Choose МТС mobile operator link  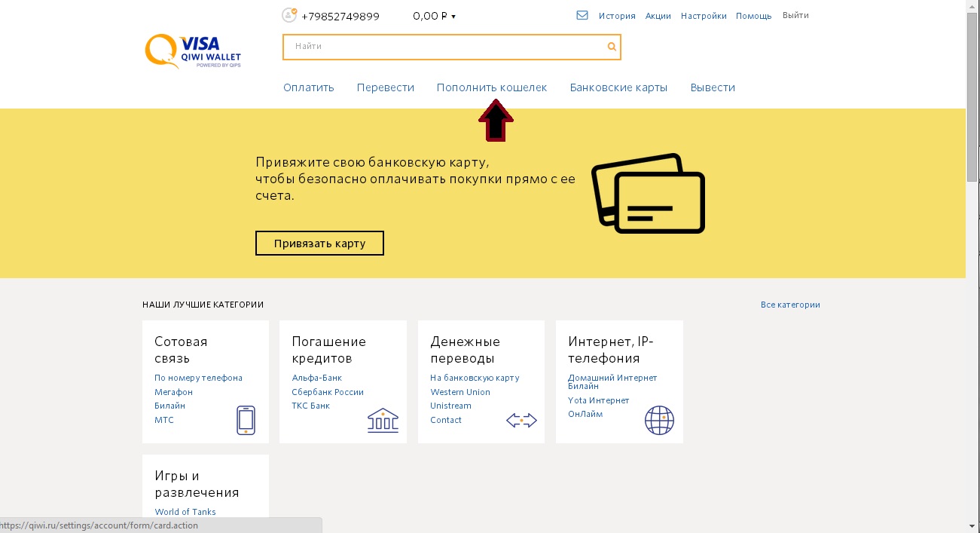pyautogui.click(x=164, y=420)
